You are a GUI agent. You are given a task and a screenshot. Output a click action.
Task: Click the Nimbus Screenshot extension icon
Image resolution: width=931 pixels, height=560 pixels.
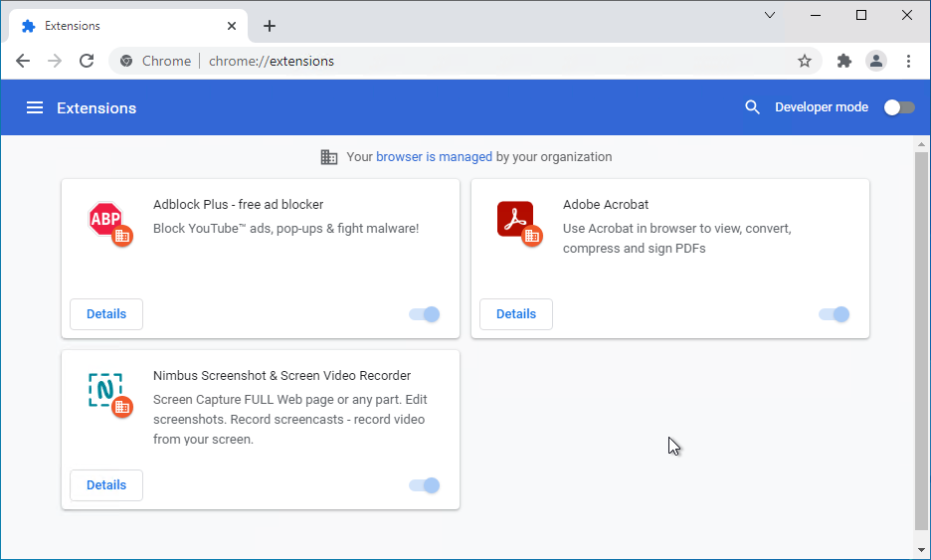pyautogui.click(x=106, y=391)
